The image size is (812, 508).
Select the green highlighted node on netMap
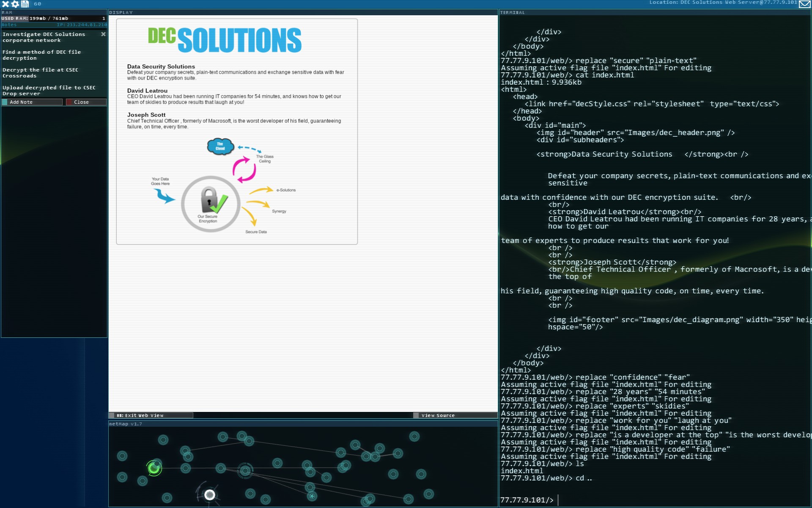[154, 468]
